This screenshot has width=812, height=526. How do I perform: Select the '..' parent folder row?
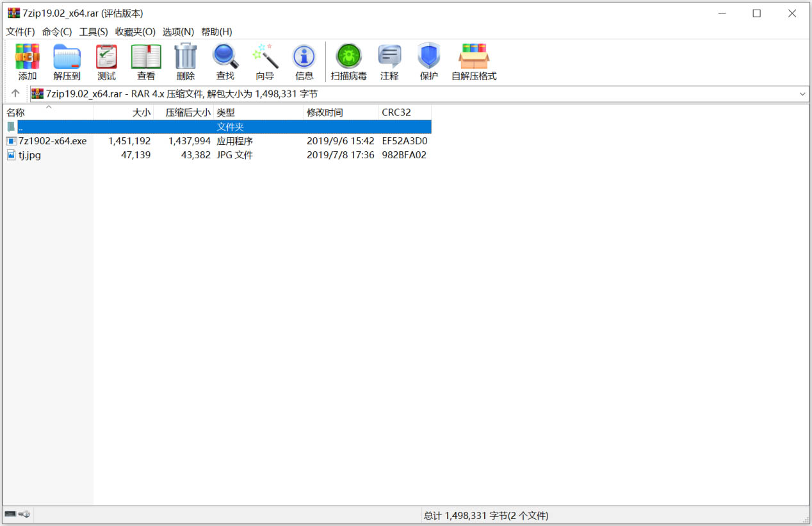coord(218,127)
